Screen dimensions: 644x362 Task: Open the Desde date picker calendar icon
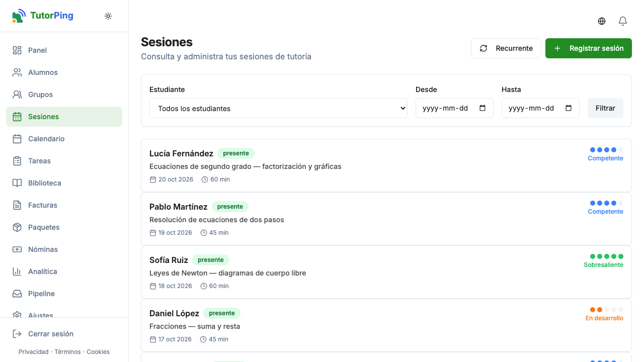[482, 108]
